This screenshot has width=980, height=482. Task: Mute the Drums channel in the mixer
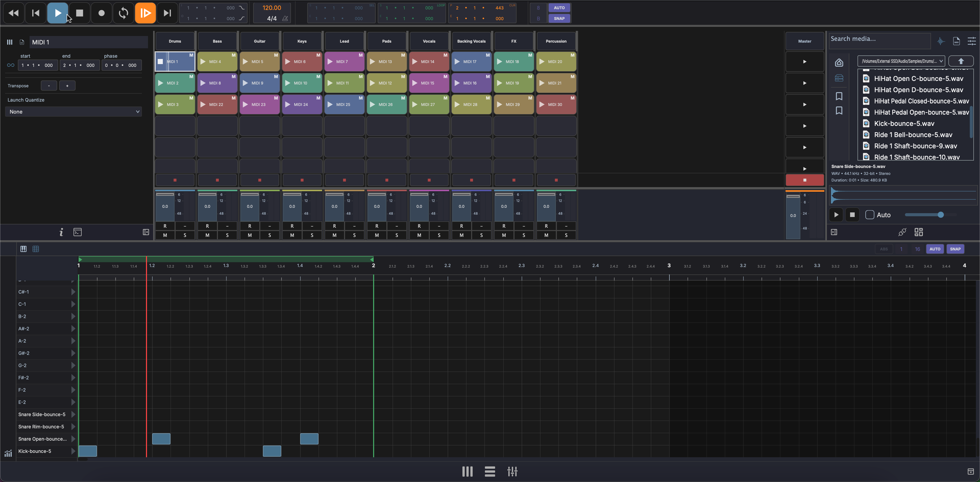165,235
